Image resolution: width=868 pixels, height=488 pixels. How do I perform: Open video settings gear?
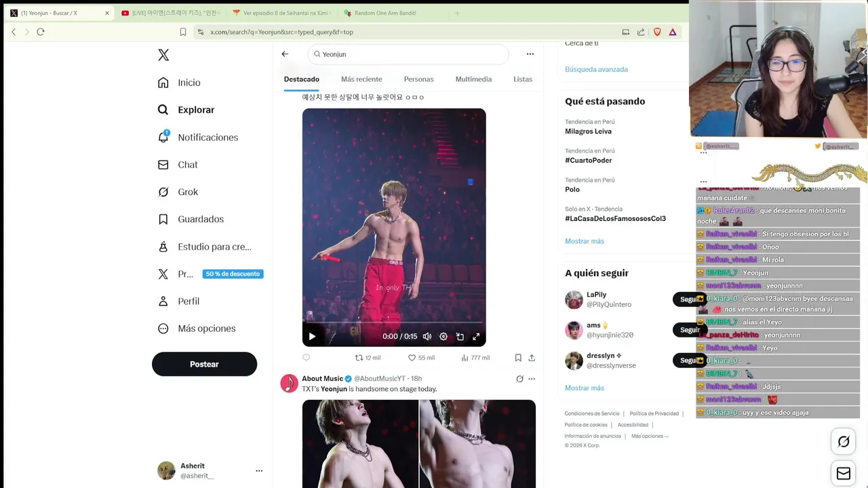point(443,336)
